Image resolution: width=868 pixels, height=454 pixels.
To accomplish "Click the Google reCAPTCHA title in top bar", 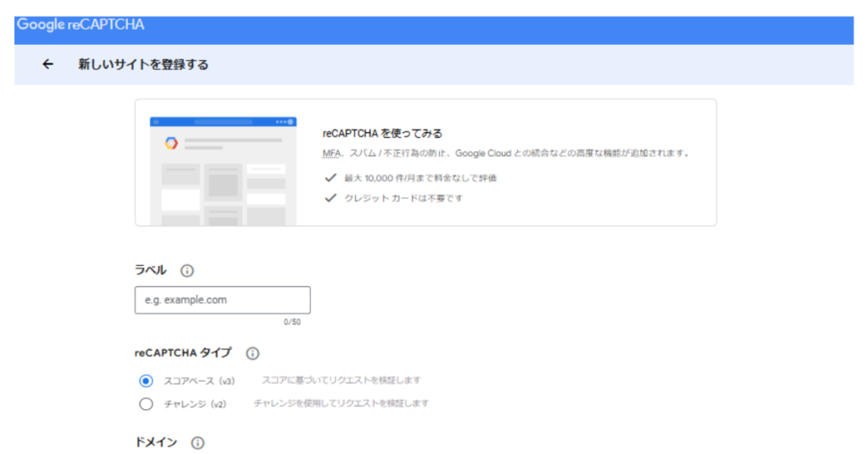I will pyautogui.click(x=81, y=25).
